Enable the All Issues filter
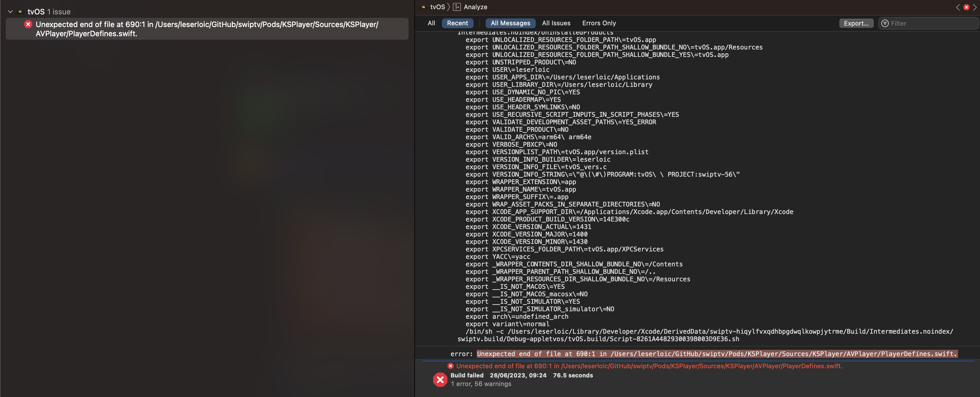 [x=556, y=23]
